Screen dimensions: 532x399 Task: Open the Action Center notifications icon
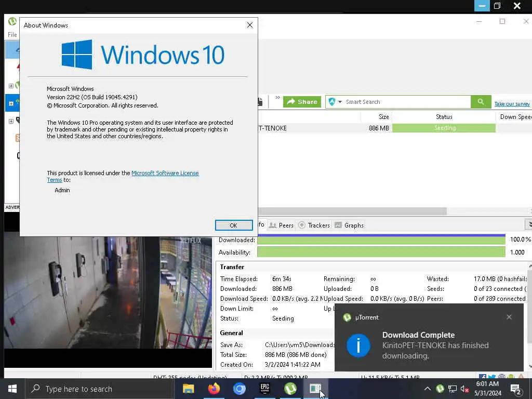[x=515, y=389]
